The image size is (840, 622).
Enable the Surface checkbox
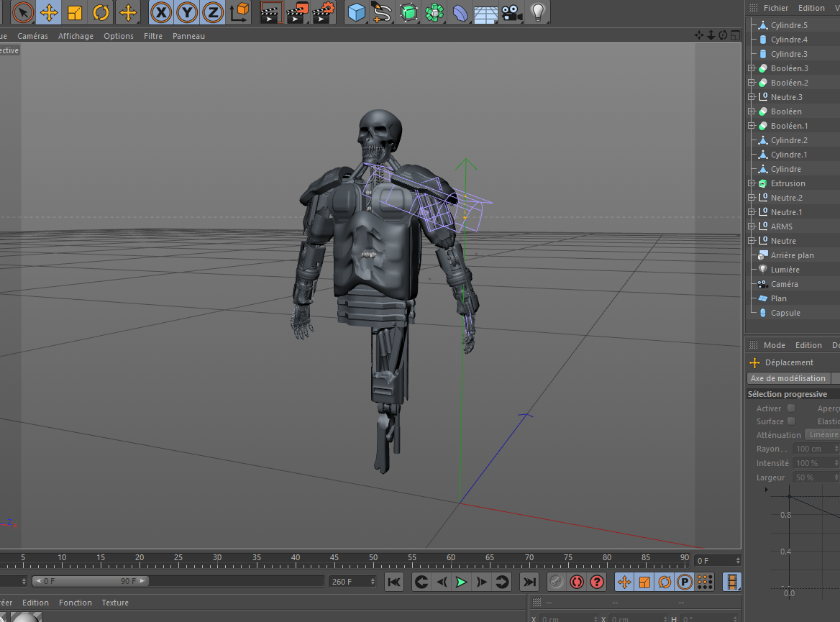(x=791, y=421)
